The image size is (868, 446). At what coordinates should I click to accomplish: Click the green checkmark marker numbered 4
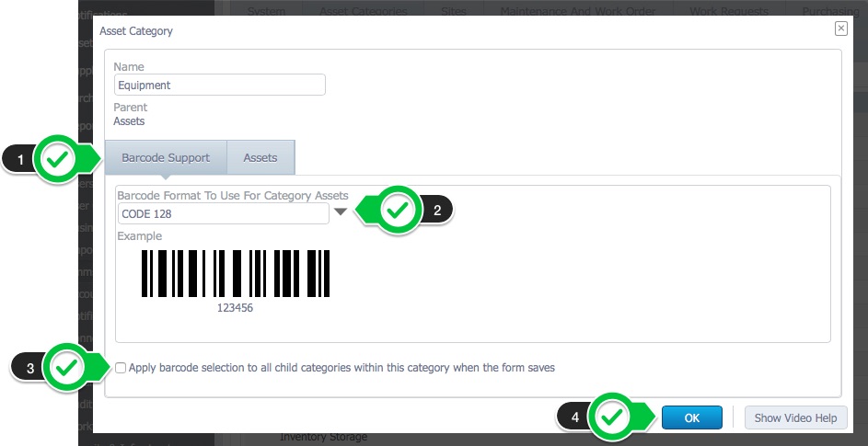click(x=612, y=417)
